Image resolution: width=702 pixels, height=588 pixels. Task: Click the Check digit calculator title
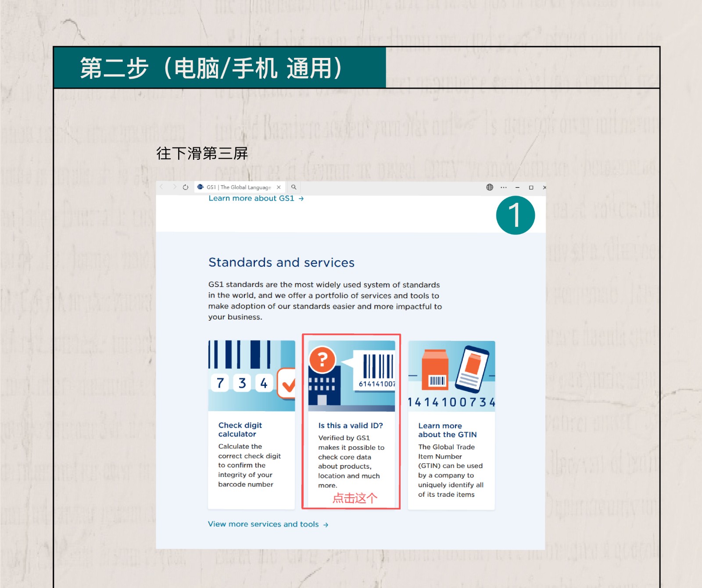(x=240, y=430)
